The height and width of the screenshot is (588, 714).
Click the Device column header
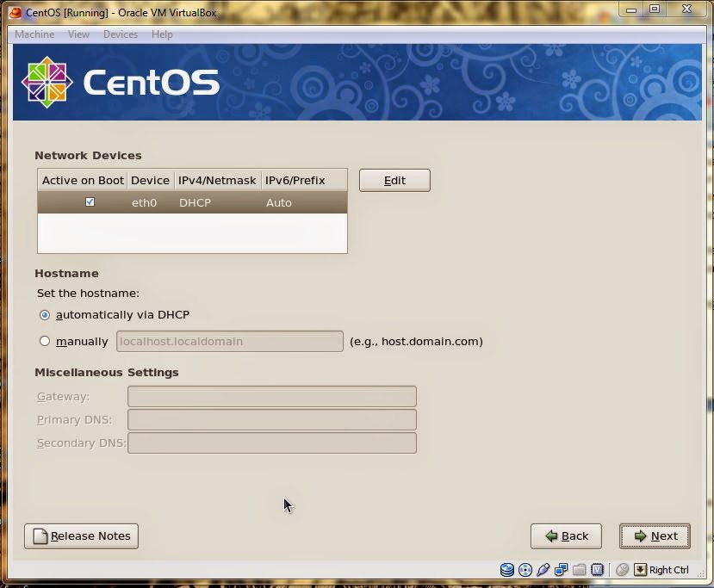pos(150,181)
